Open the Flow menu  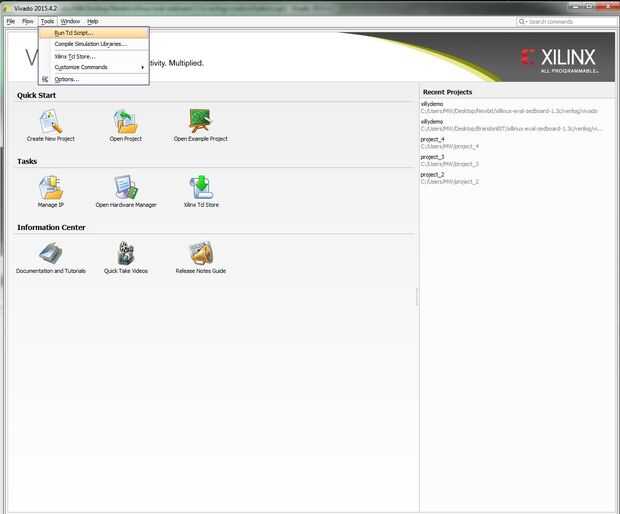coord(28,21)
